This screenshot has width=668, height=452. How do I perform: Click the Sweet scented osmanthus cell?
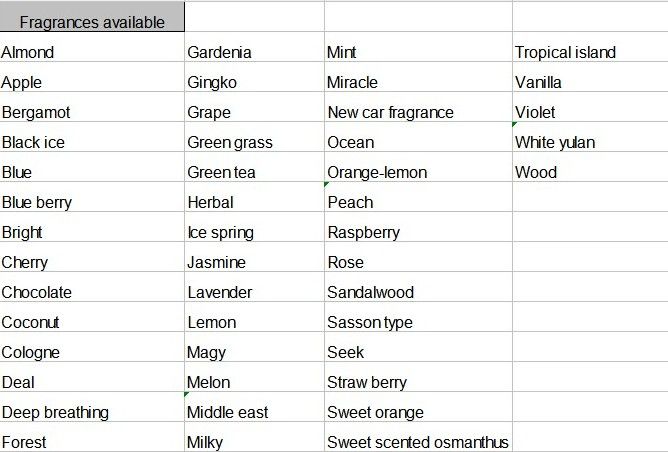[418, 442]
